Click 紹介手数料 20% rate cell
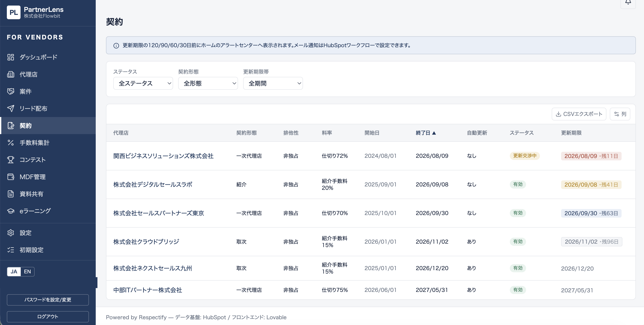Image resolution: width=644 pixels, height=325 pixels. click(x=335, y=184)
